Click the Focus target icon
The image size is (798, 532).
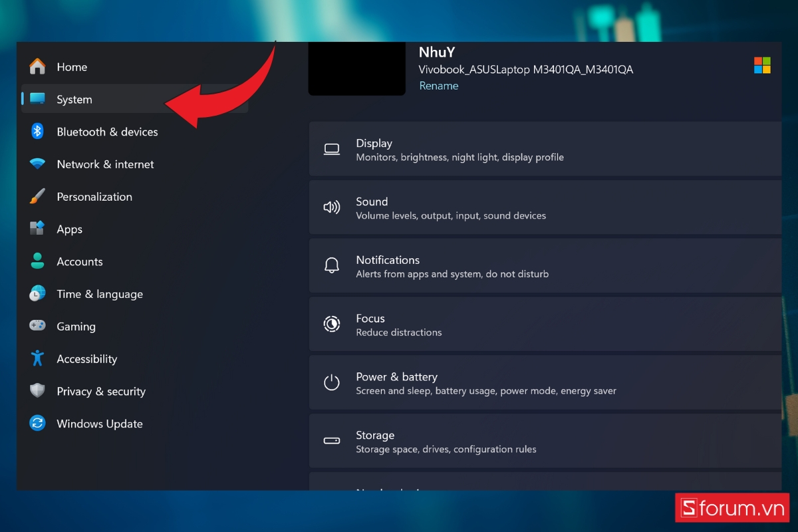(332, 325)
